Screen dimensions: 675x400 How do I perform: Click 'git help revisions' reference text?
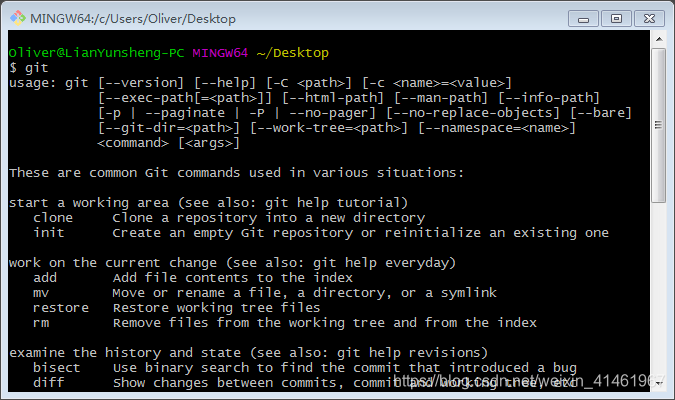point(409,353)
